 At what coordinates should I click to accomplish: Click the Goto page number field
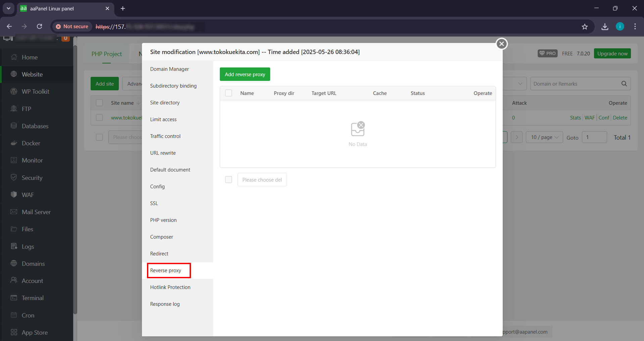point(594,137)
